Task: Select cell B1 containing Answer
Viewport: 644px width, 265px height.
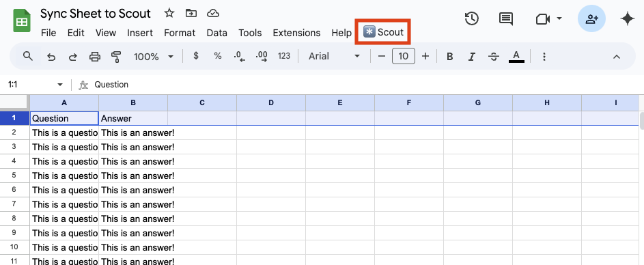Action: 133,118
